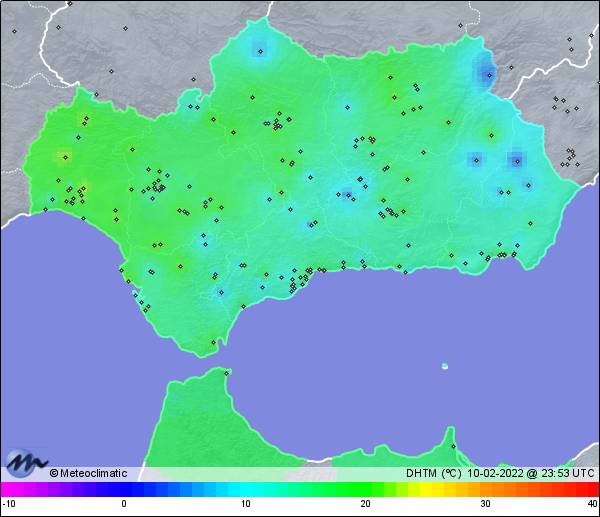Select the station marker in the northernmost cyan spot
This screenshot has height=517, width=600.
point(261,51)
